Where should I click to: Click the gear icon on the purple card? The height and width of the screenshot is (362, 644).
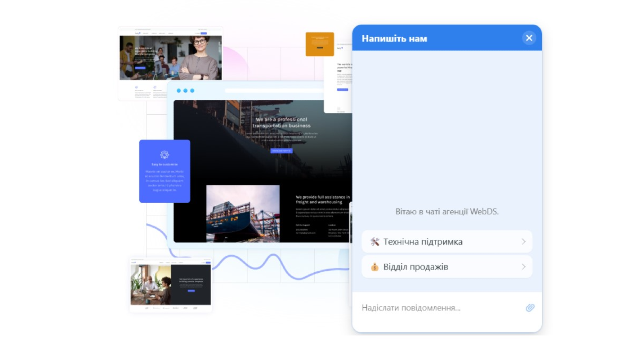(164, 155)
